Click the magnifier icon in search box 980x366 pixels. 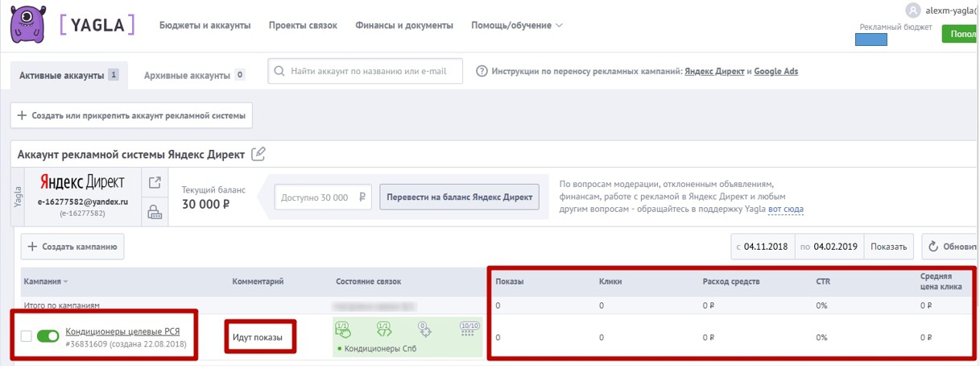279,71
